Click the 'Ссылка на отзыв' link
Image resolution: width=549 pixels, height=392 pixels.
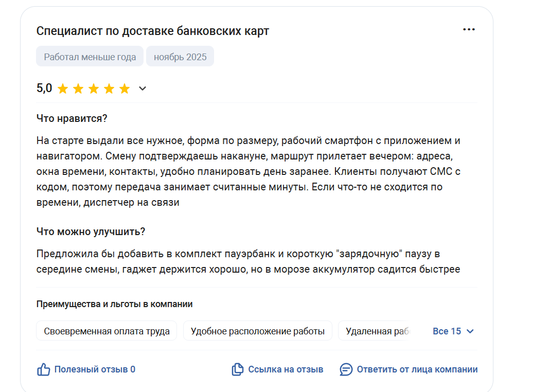coord(286,369)
